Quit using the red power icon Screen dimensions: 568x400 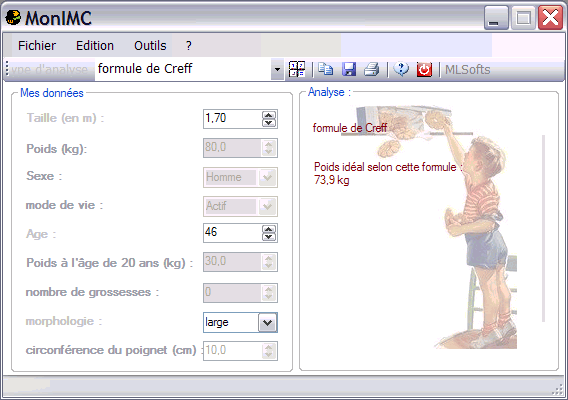tap(424, 69)
